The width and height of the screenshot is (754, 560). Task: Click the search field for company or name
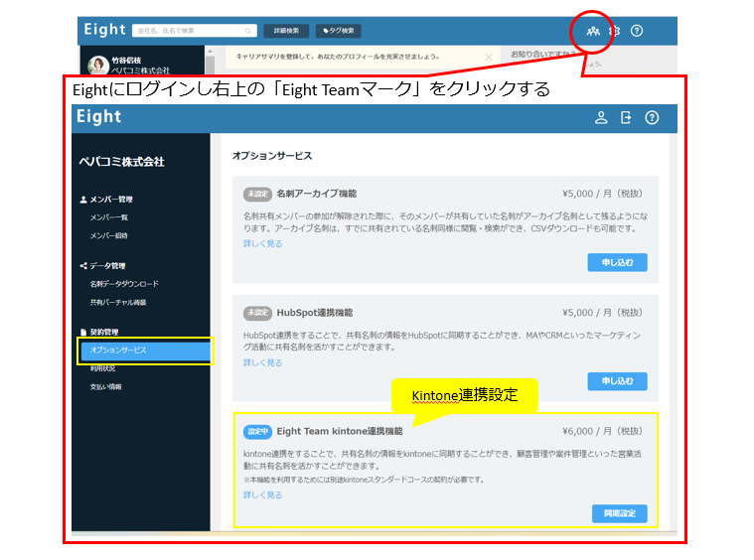[x=194, y=31]
